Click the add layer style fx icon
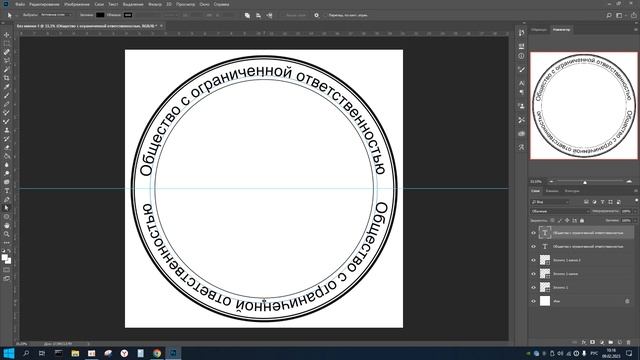The image size is (640, 360). click(x=584, y=342)
